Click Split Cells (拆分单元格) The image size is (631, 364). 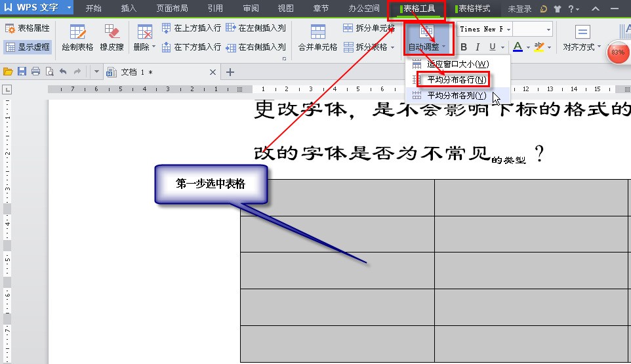point(369,28)
